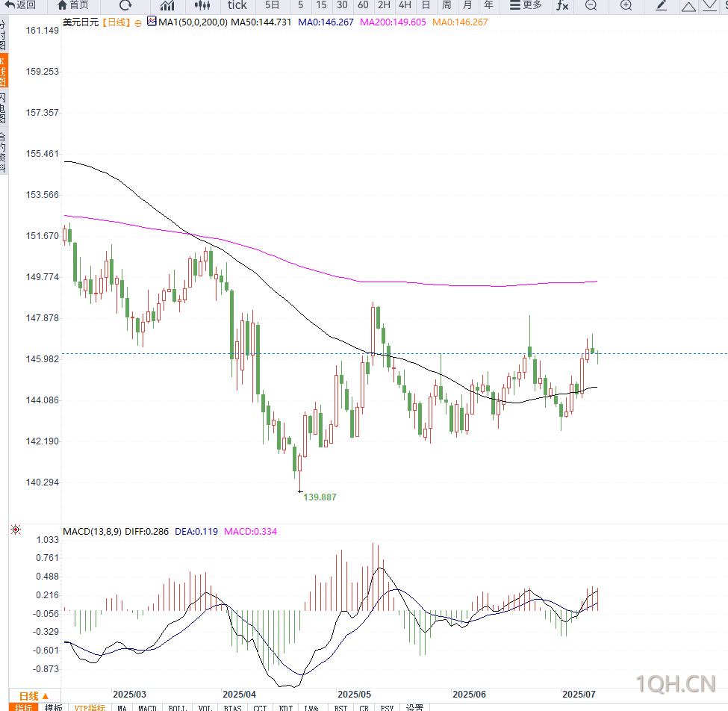Select the 2H period

[384, 5]
